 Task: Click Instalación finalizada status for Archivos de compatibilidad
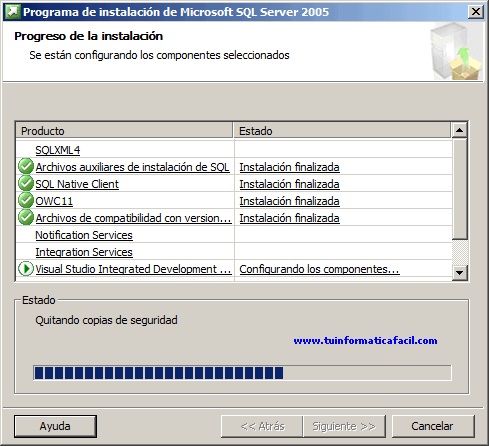tap(289, 218)
